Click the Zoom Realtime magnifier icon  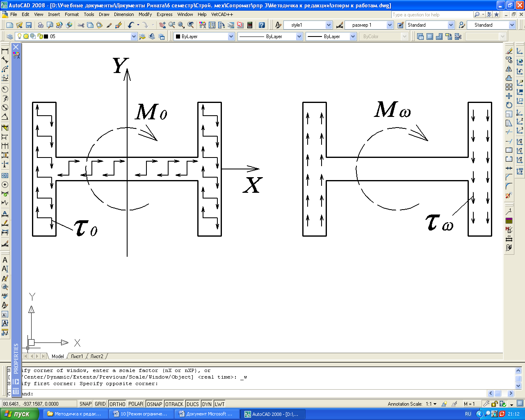tap(172, 25)
